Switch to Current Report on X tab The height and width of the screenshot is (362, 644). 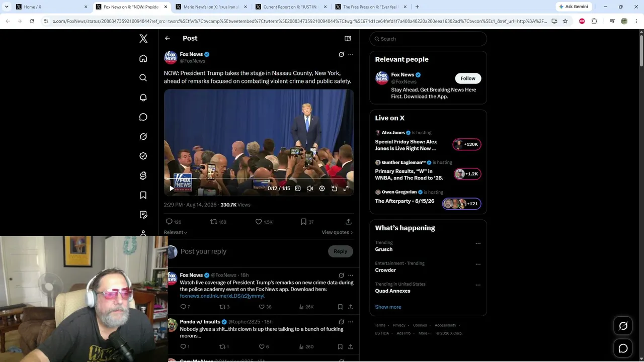point(291,7)
